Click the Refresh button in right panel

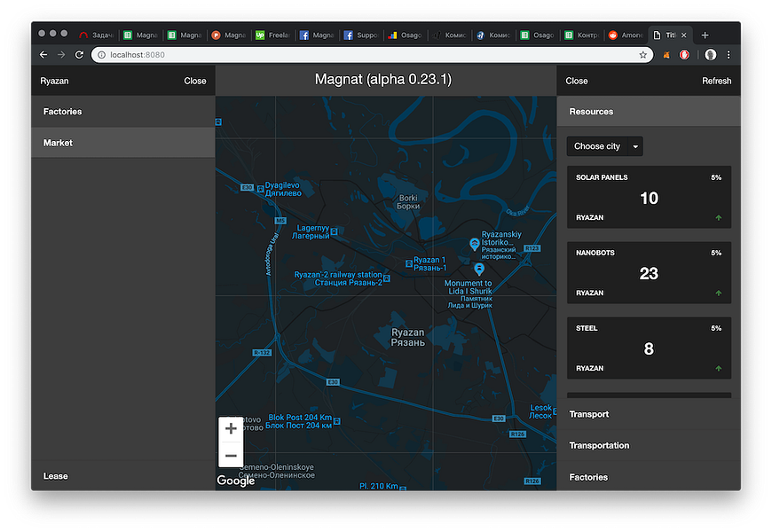(716, 81)
